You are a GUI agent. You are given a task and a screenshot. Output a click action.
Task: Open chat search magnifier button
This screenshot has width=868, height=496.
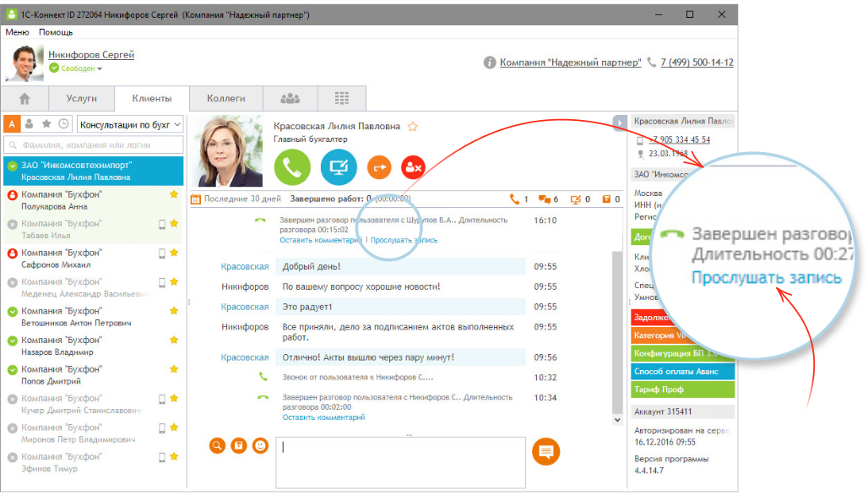[217, 445]
